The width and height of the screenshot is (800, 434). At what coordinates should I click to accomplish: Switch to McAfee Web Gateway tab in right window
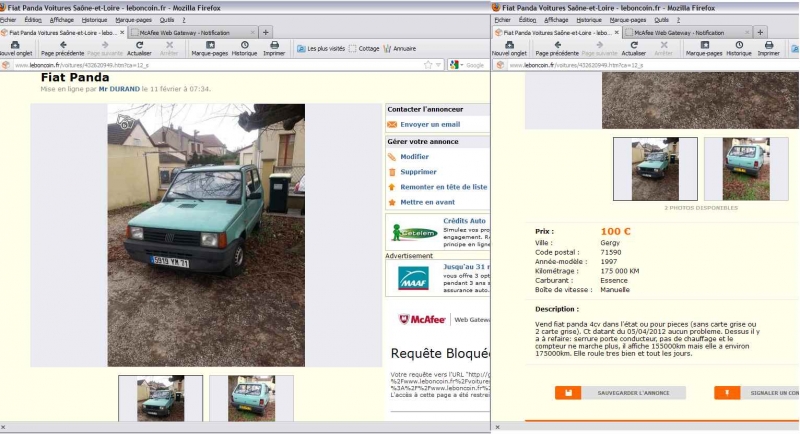pos(686,32)
